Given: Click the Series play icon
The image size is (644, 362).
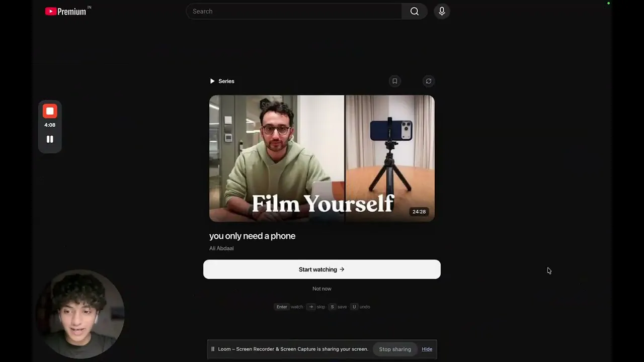Looking at the screenshot, I should tap(212, 81).
